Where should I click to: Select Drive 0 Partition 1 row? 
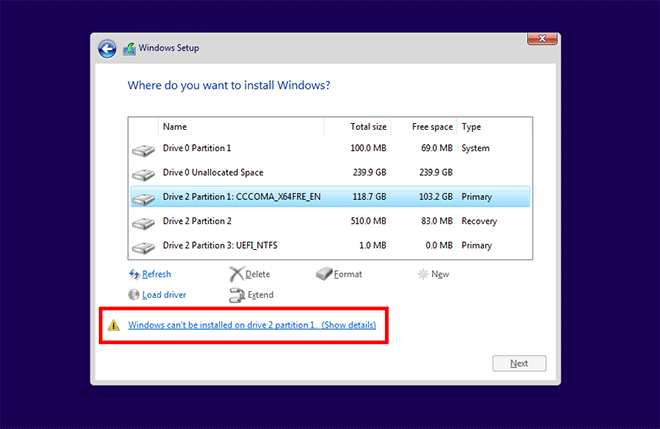point(330,148)
